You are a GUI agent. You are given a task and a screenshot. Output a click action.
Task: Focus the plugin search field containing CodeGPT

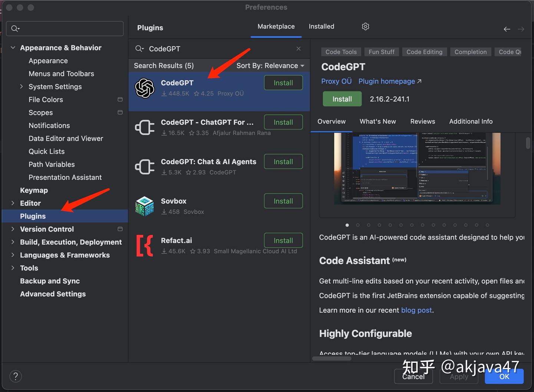tap(219, 49)
